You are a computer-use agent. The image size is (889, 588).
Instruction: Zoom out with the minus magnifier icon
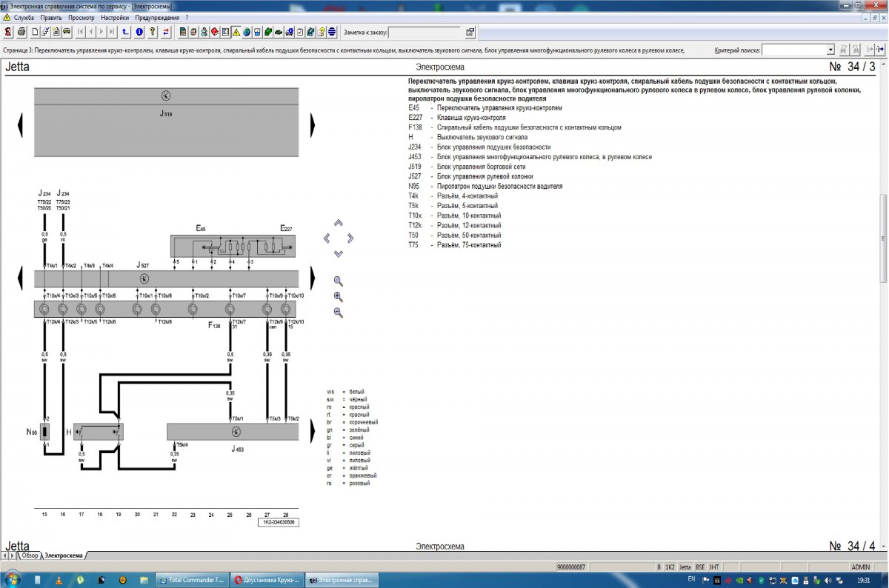(x=339, y=313)
